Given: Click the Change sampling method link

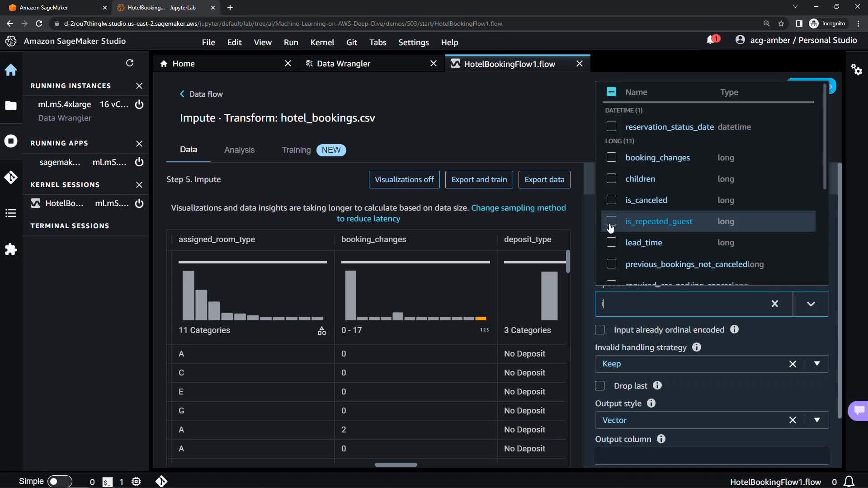Looking at the screenshot, I should [x=518, y=208].
